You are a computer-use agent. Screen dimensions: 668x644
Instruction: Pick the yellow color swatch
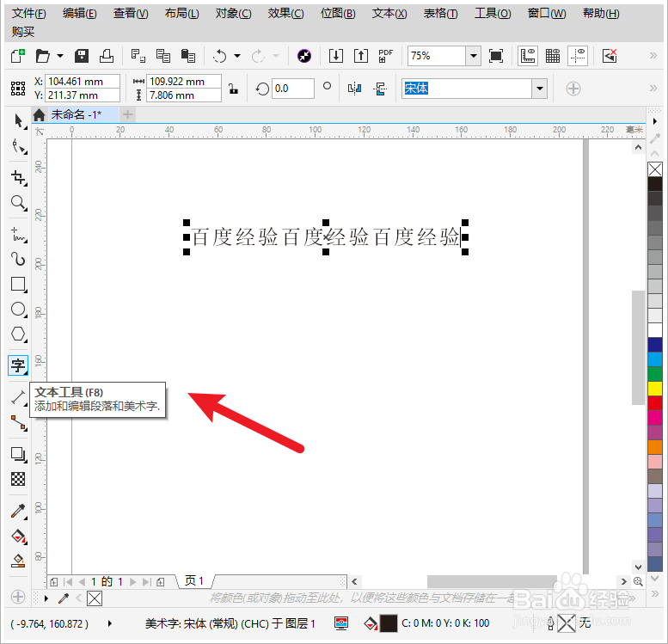coord(655,389)
